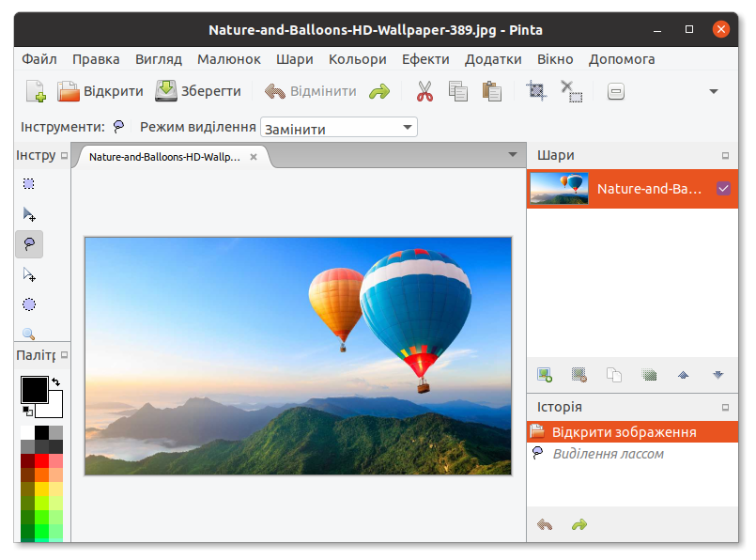Viewport: 756px width, 560px height.
Task: Click the New image icon
Action: (x=36, y=92)
